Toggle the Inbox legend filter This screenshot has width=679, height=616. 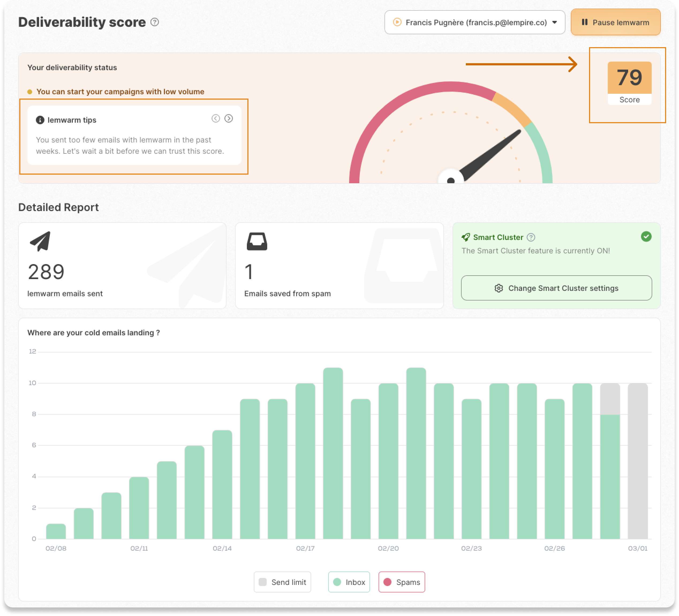pyautogui.click(x=349, y=582)
